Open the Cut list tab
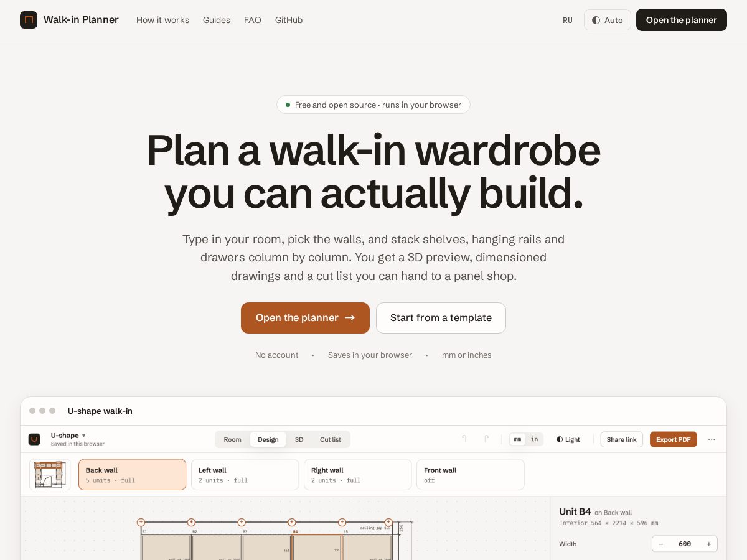The width and height of the screenshot is (747, 560). (x=331, y=439)
